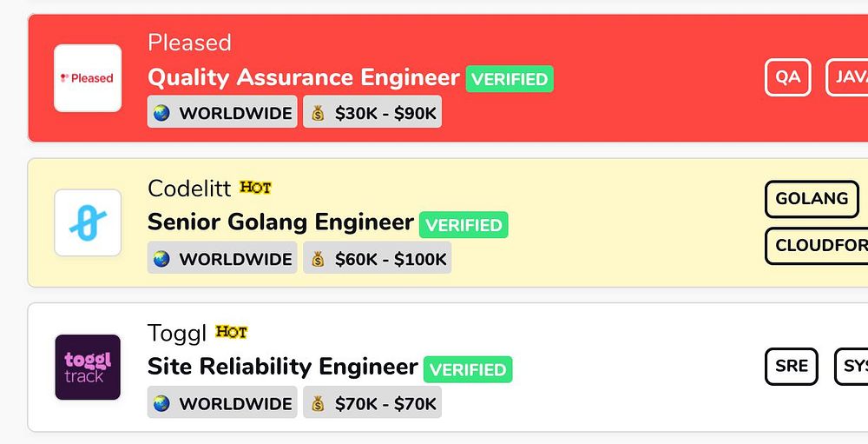
Task: Click VERIFIED badge on Senior Golang Engineer
Action: [464, 225]
